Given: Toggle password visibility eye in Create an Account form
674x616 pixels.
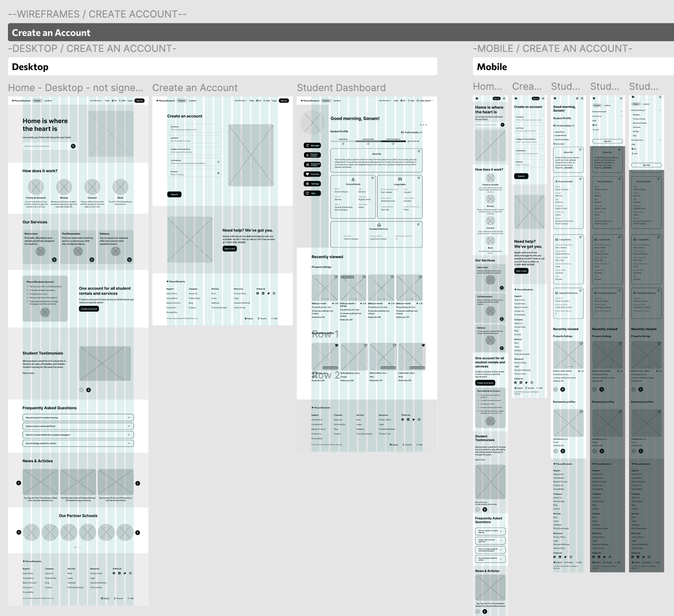Looking at the screenshot, I should [218, 173].
